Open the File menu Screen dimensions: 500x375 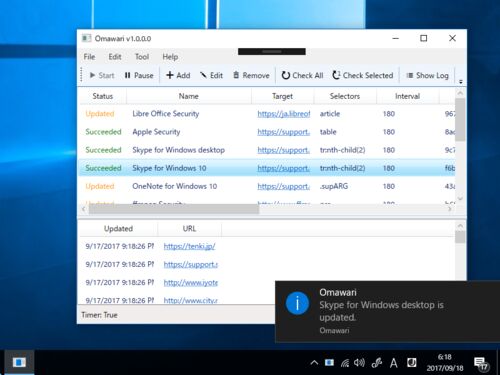(89, 57)
